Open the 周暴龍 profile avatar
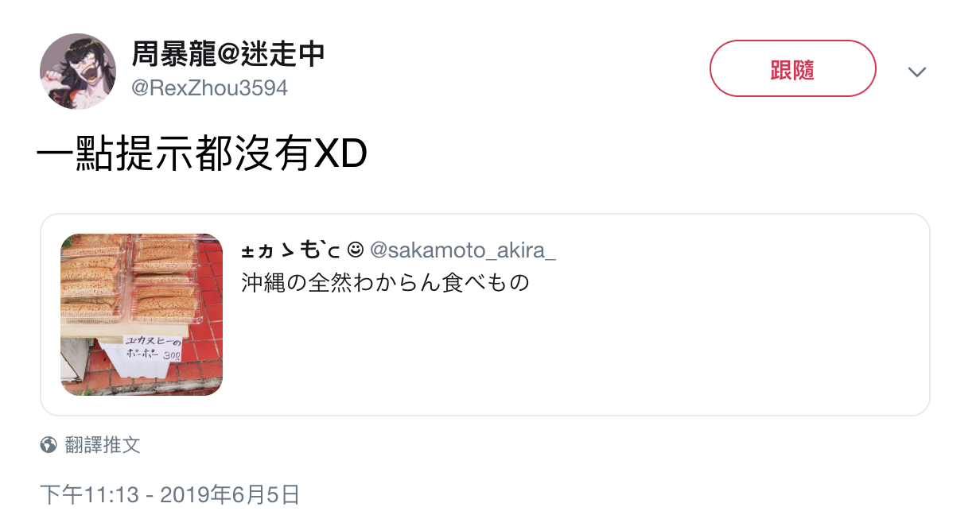Viewport: 980px width, 515px height. (78, 72)
